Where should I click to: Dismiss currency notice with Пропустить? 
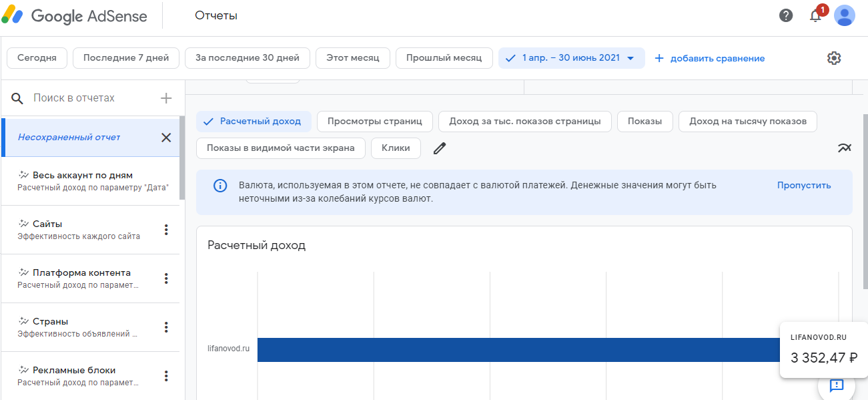pos(804,186)
